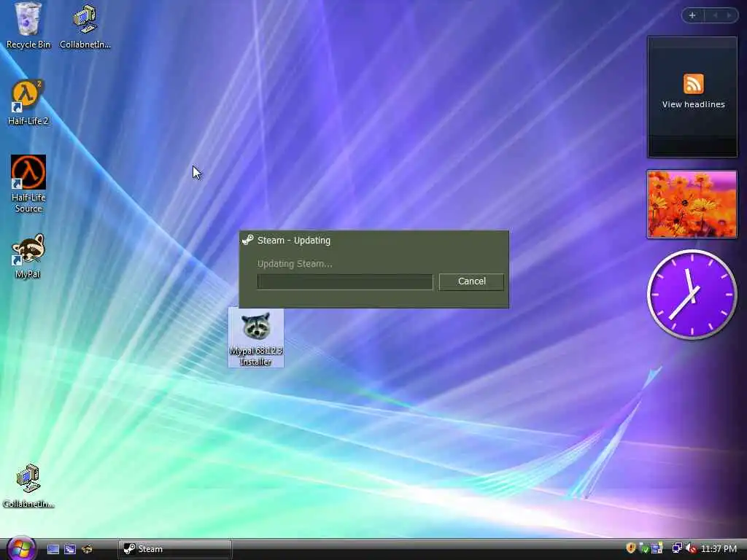The image size is (747, 560).
Task: Click the orange flowers slideshow gadget
Action: point(692,204)
